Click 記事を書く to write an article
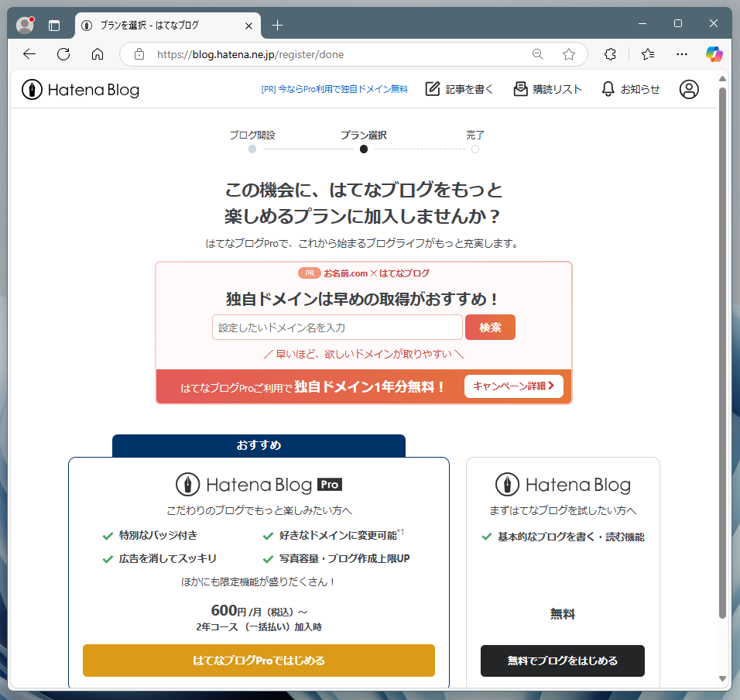 pos(459,89)
